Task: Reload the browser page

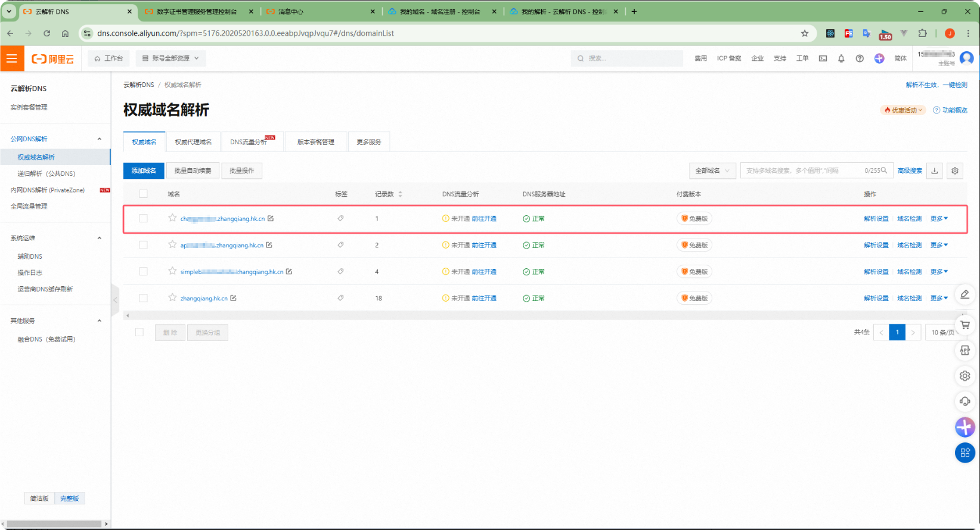Action: tap(46, 33)
